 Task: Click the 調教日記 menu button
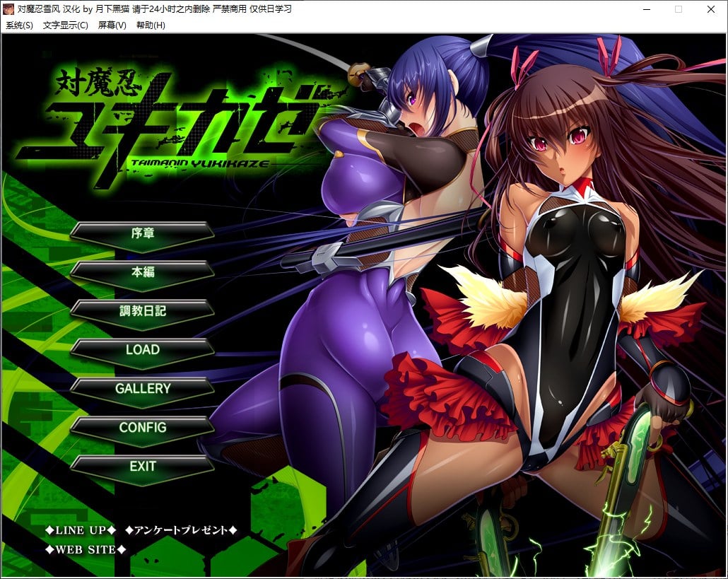[143, 310]
